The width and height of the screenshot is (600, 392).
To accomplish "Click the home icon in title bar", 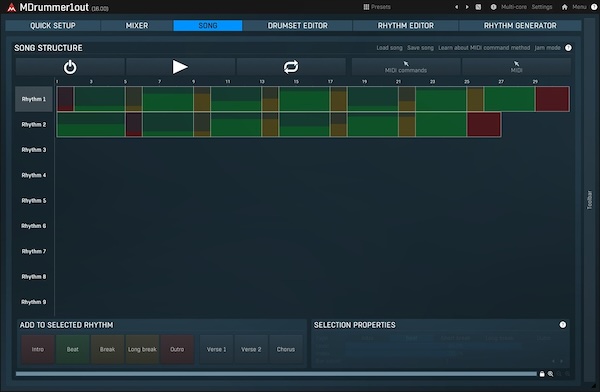I will click(564, 7).
